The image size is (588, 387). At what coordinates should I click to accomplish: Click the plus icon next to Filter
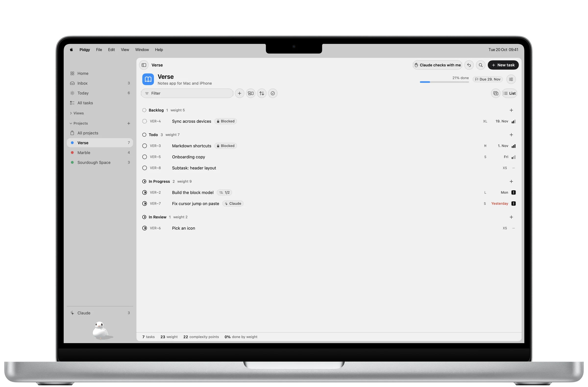tap(239, 93)
